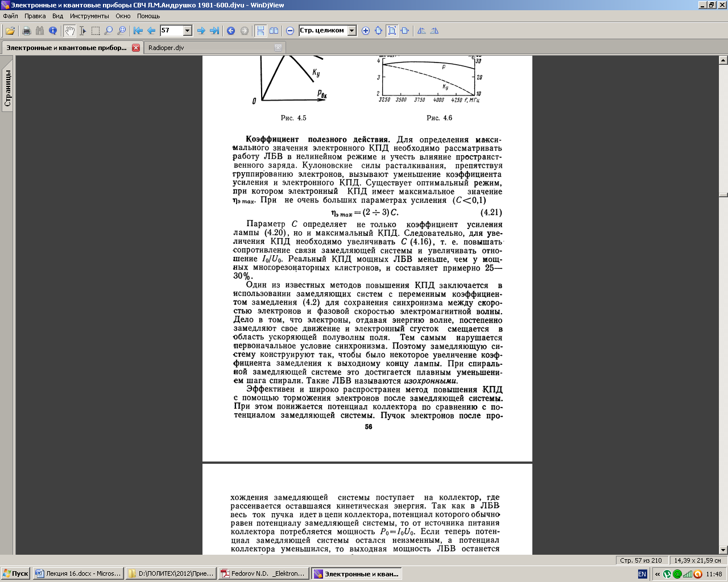Click the EN language indicator
Viewport: 728px width, 582px height.
click(642, 574)
